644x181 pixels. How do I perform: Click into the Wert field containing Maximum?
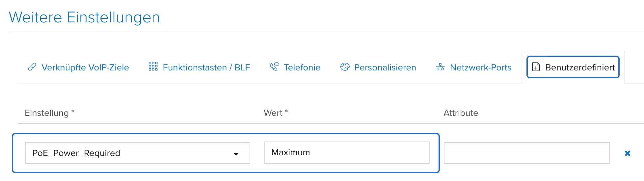click(347, 153)
